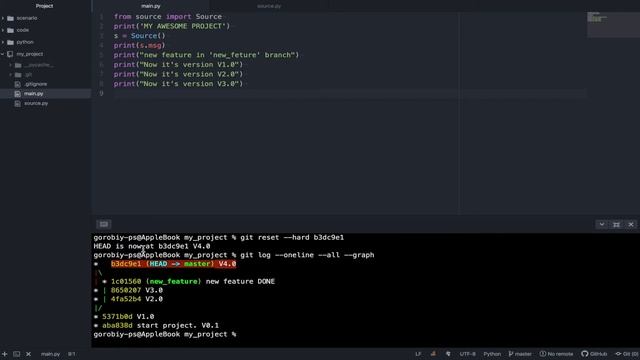Expand the '.git' folder chevron

11,75
